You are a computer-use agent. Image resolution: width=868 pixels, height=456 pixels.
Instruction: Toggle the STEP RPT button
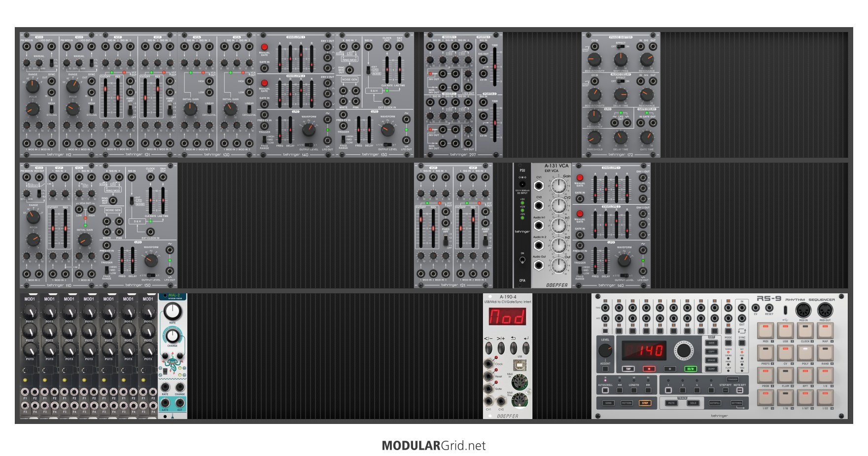point(726,390)
